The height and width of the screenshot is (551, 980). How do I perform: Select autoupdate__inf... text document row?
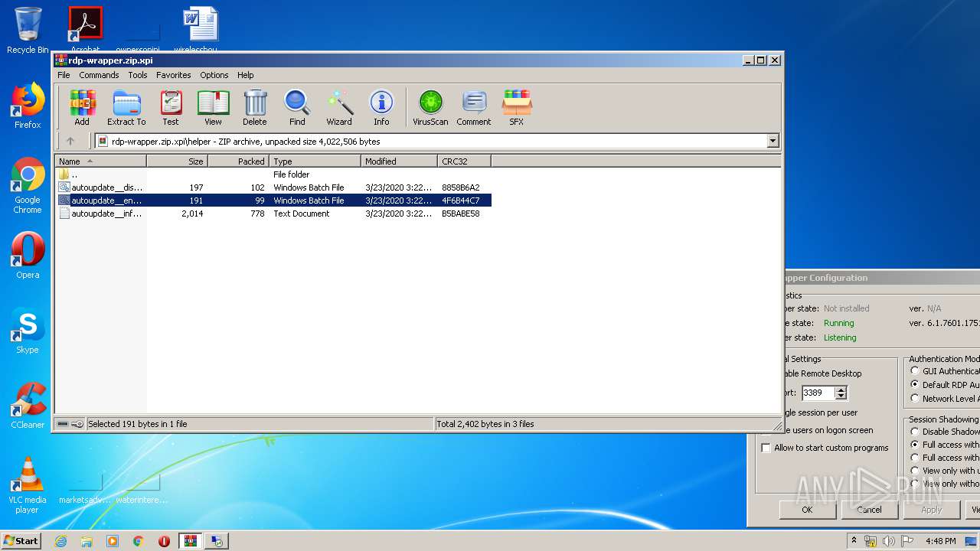point(273,214)
